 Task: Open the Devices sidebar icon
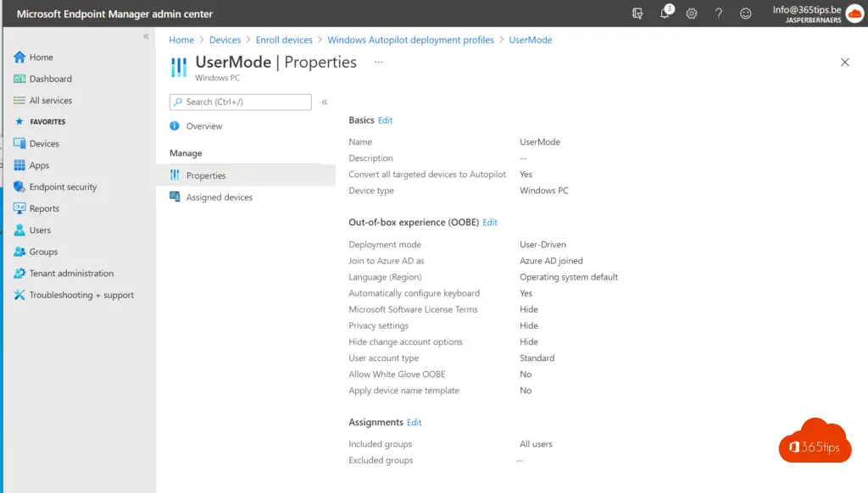(x=19, y=143)
